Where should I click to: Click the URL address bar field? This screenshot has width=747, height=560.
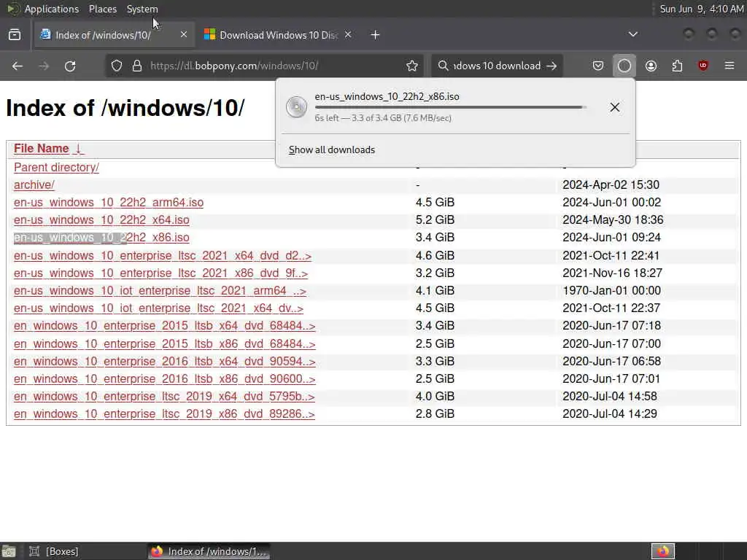click(x=263, y=66)
